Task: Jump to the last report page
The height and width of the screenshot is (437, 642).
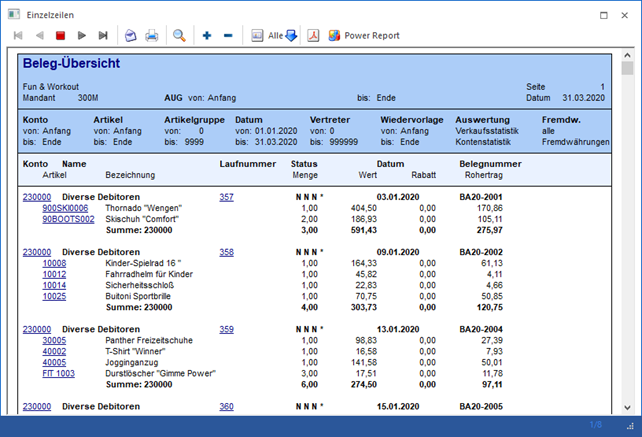Action: coord(103,36)
